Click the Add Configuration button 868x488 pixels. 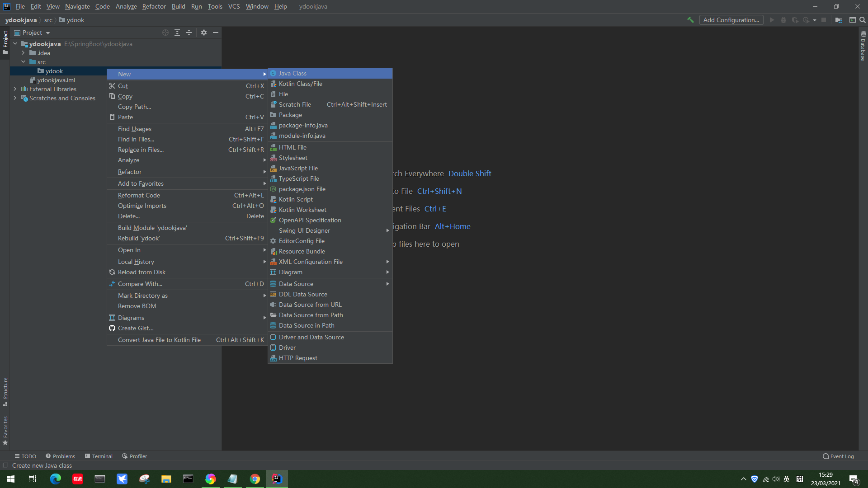[731, 20]
